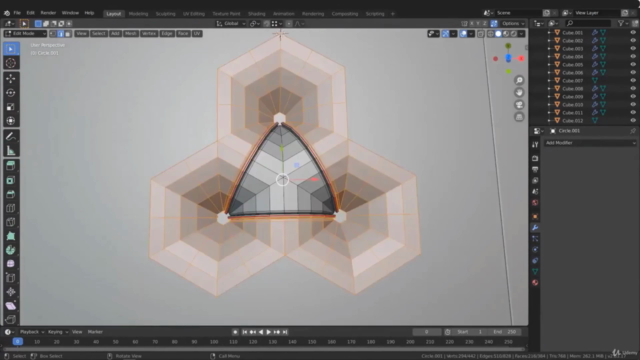The height and width of the screenshot is (360, 640).
Task: Activate the Cursor tool
Action: tap(11, 63)
